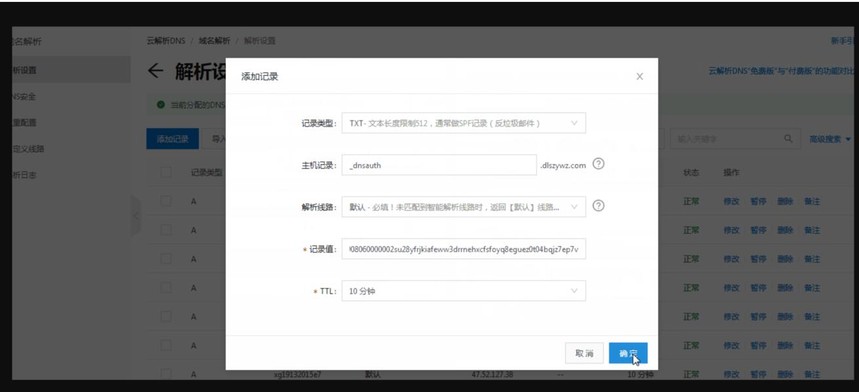Click the 记录类型 column header
Screen dimensions: 859x392
pyautogui.click(x=207, y=172)
